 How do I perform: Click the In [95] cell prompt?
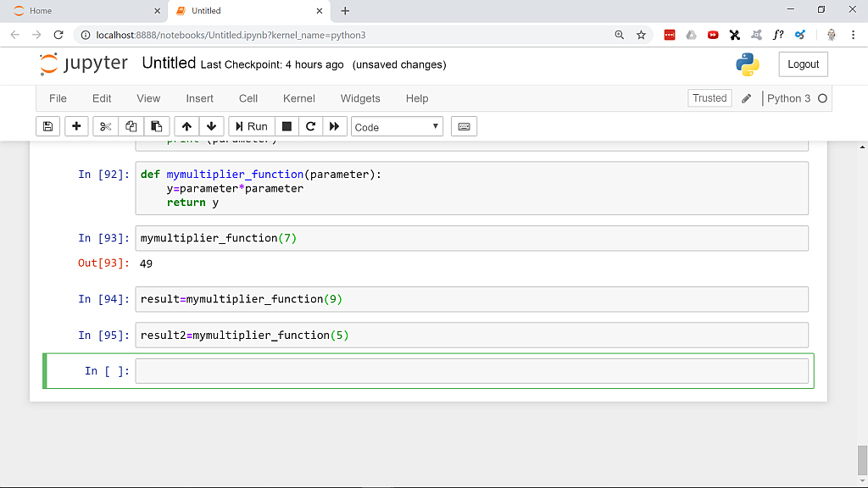tap(104, 335)
